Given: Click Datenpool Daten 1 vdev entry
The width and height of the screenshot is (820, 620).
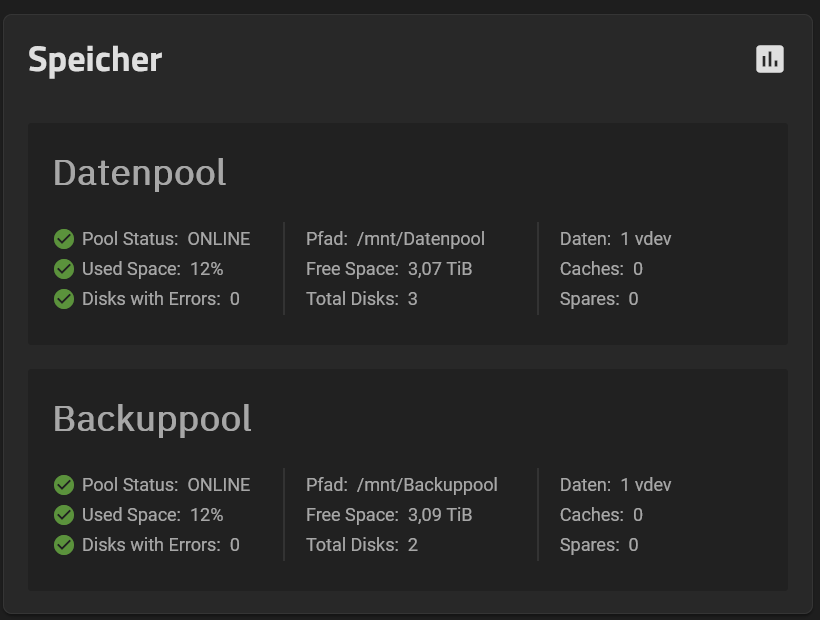Looking at the screenshot, I should click(x=616, y=239).
